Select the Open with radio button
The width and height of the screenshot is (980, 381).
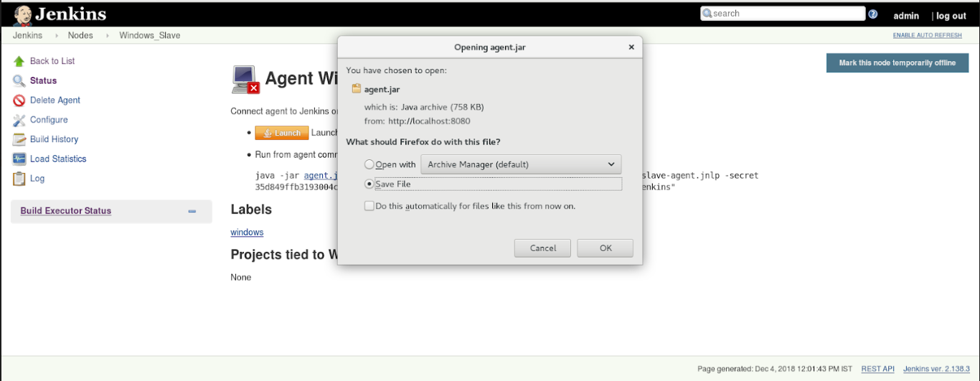(369, 164)
